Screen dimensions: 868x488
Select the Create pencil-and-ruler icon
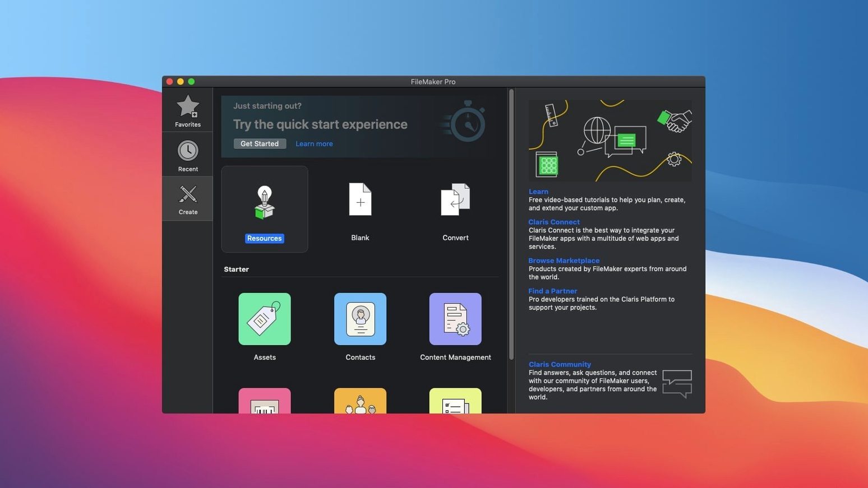tap(188, 194)
